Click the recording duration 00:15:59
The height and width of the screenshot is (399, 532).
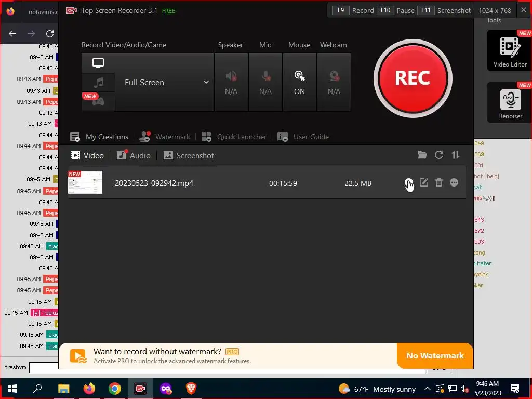(283, 183)
